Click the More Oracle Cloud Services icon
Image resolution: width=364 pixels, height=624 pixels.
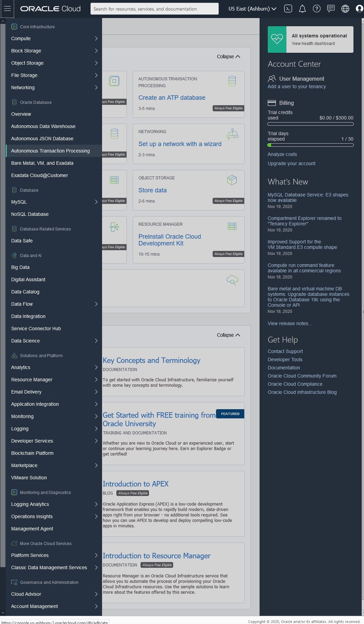coord(14,543)
